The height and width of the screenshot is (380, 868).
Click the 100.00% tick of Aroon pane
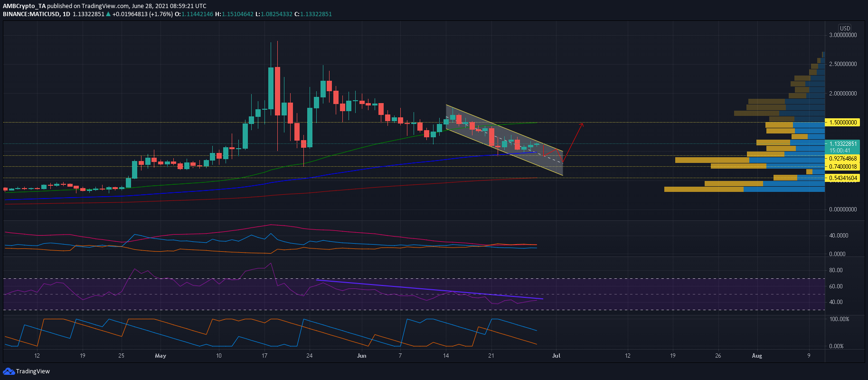(839, 319)
